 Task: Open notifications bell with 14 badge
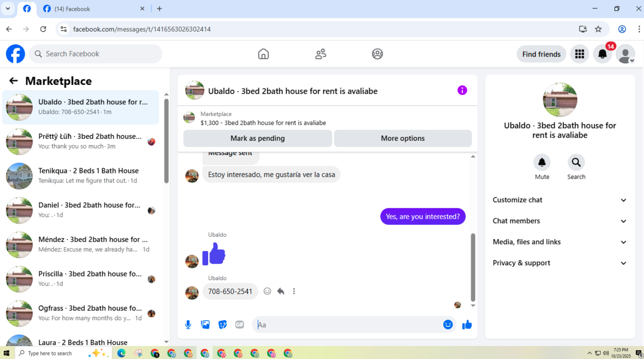click(x=603, y=54)
